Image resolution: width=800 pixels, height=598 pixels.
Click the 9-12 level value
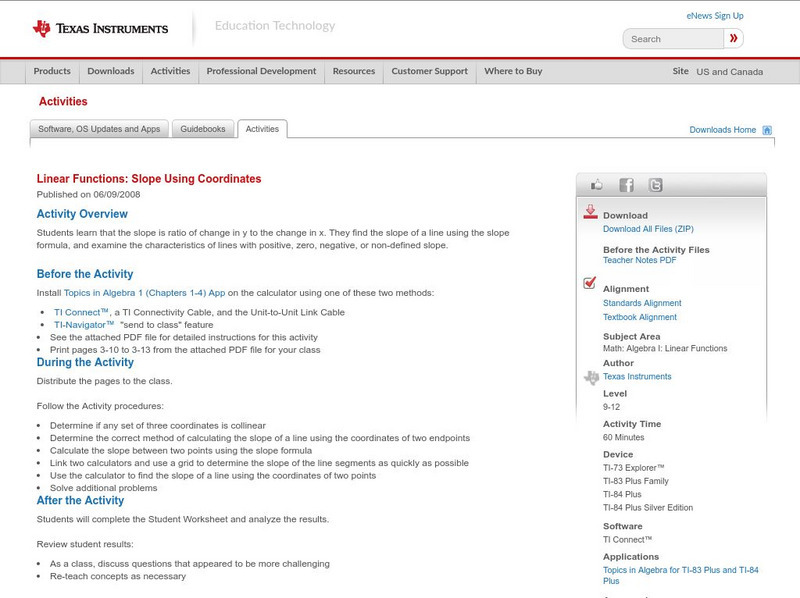[x=611, y=407]
